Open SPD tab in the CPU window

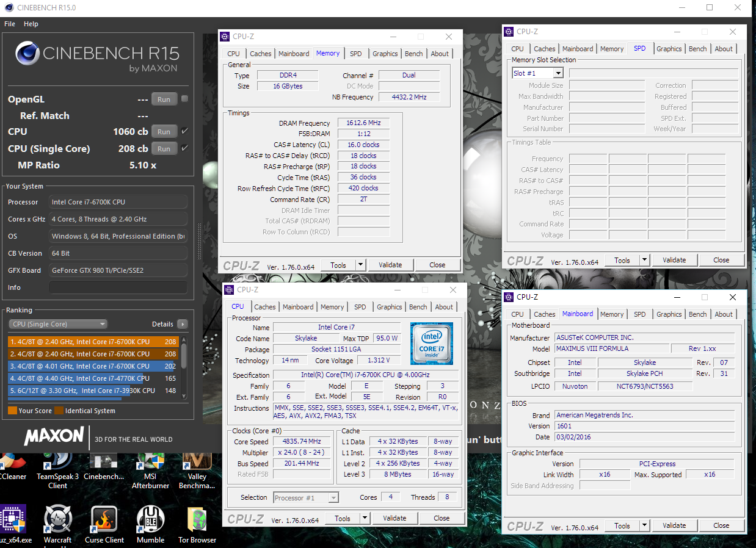pyautogui.click(x=360, y=307)
